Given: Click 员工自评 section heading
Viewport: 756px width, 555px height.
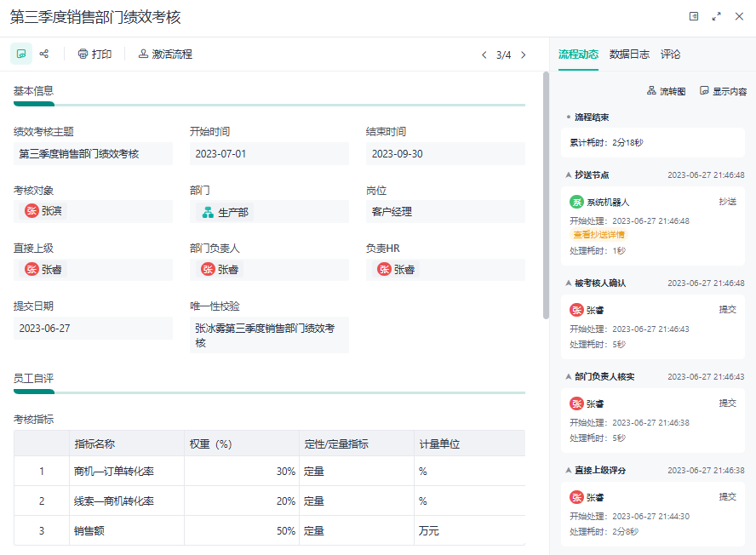Looking at the screenshot, I should 33,379.
